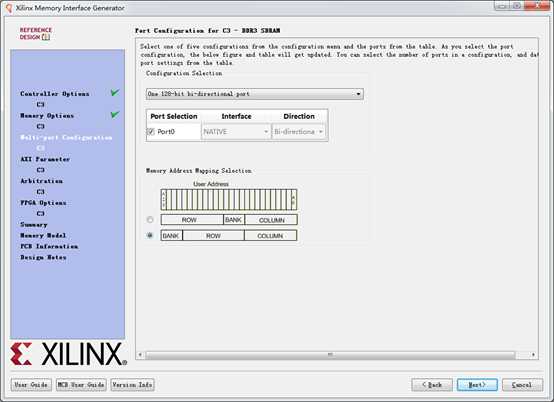This screenshot has height=402, width=554.
Task: Open the MCB User Guide button
Action: (x=81, y=385)
